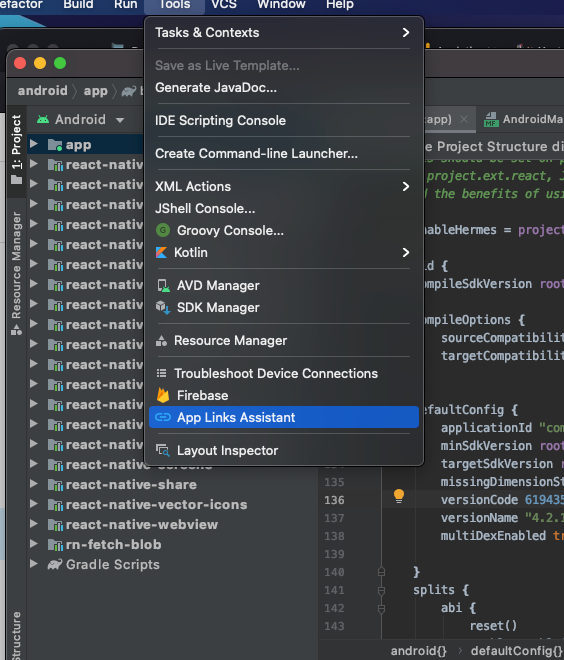Click defaultConfig{} in bottom breadcrumb
564x660 pixels.
pos(517,651)
